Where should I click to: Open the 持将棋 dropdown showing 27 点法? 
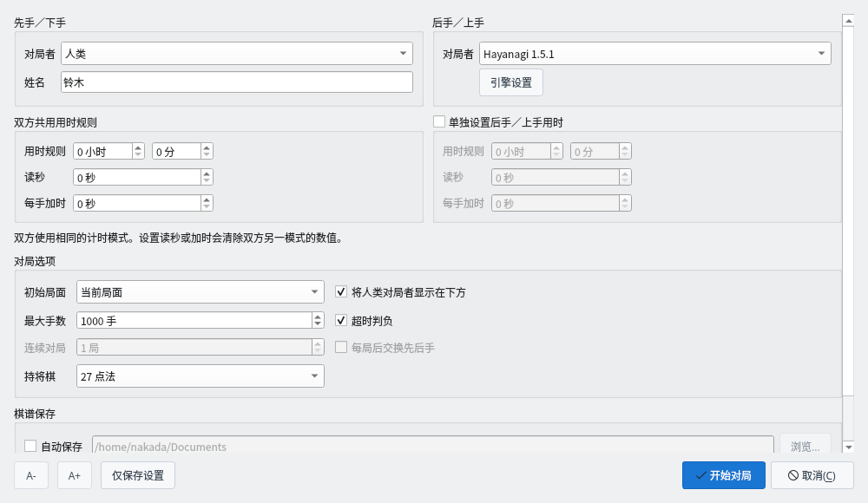click(200, 376)
